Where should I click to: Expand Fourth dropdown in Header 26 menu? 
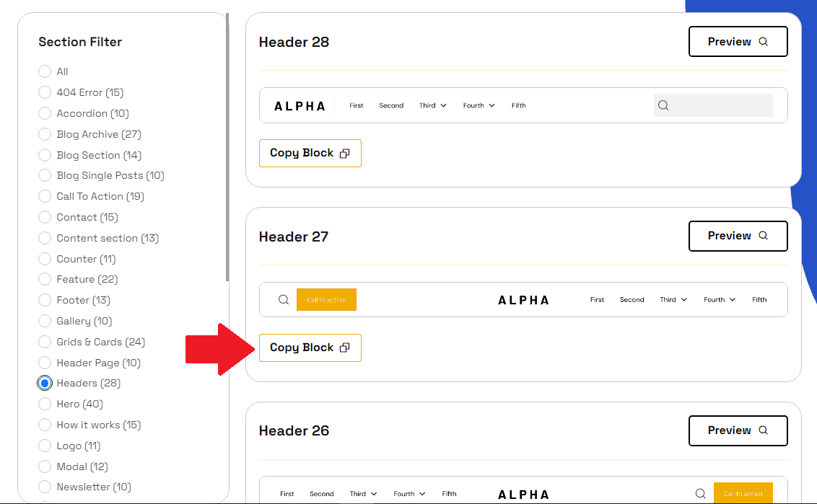click(x=409, y=494)
